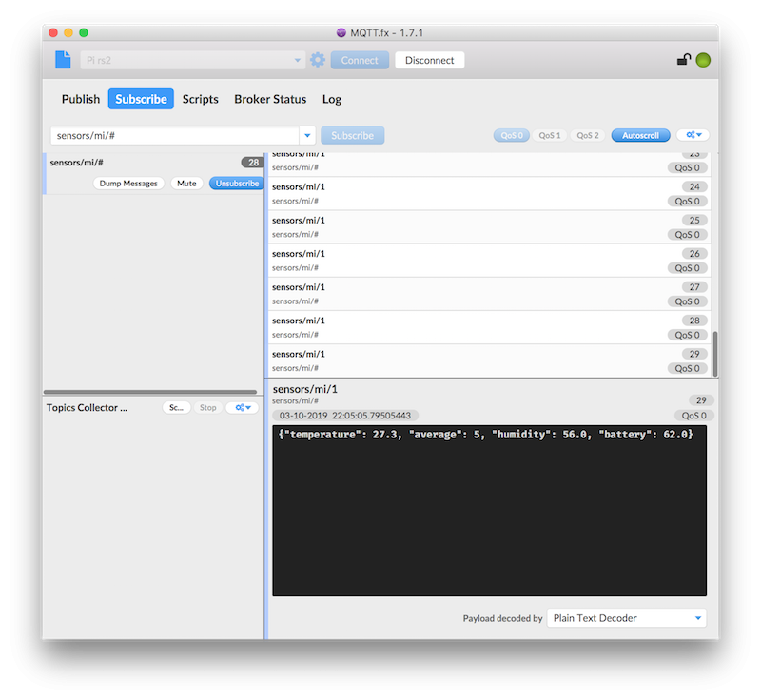Click the Connect button
This screenshot has height=700, width=761.
coord(360,60)
